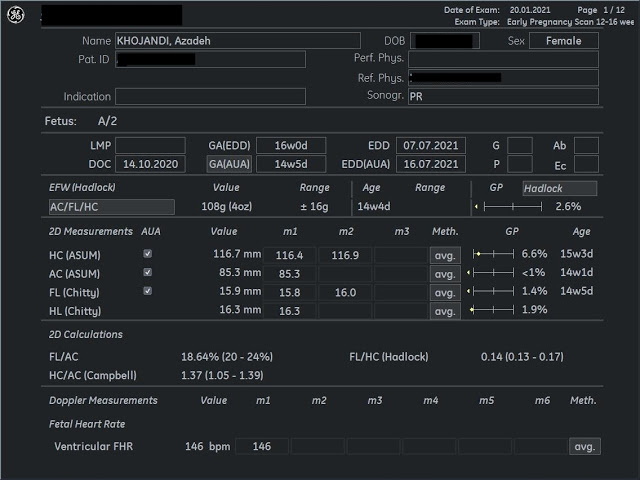
Task: Click the Name field KHOJANDI, Azadeh
Action: [x=238, y=41]
